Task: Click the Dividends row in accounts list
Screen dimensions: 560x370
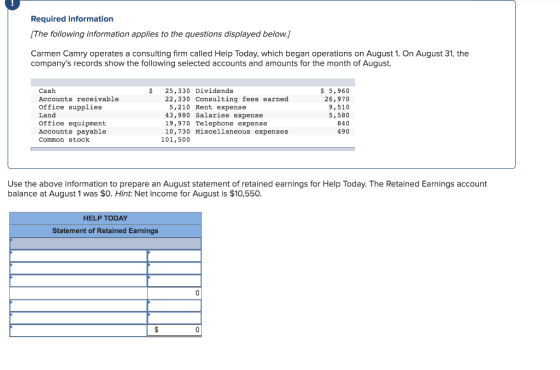Action: point(272,91)
